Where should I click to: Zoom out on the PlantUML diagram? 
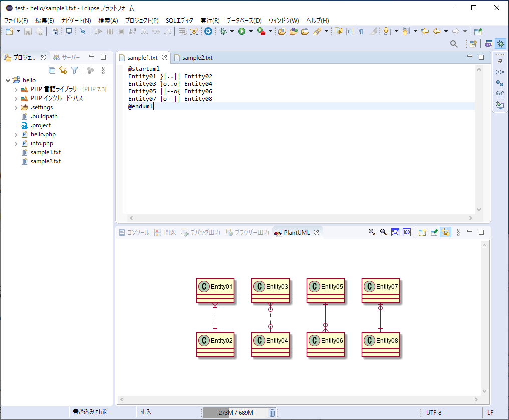click(383, 232)
